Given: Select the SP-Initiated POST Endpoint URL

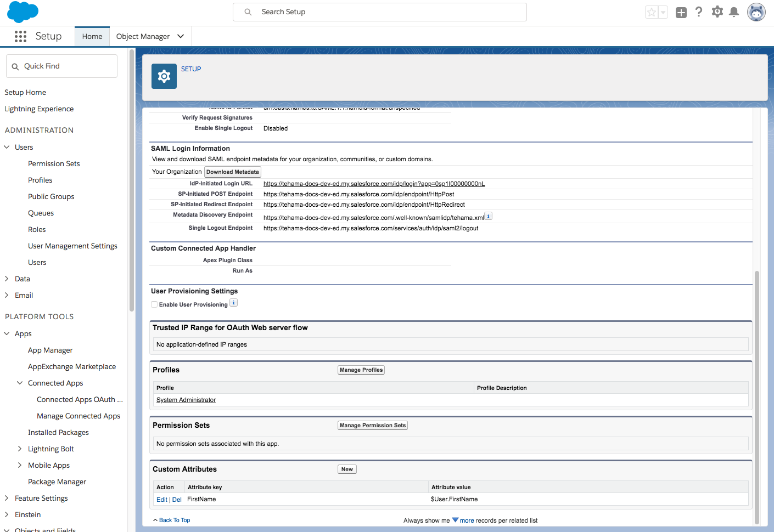Looking at the screenshot, I should coord(358,194).
